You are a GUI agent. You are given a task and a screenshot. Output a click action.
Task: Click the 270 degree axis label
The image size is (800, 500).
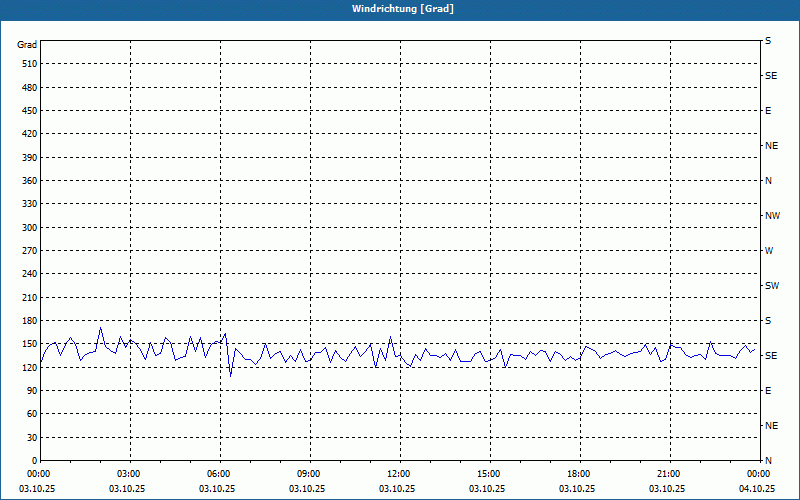[x=30, y=251]
